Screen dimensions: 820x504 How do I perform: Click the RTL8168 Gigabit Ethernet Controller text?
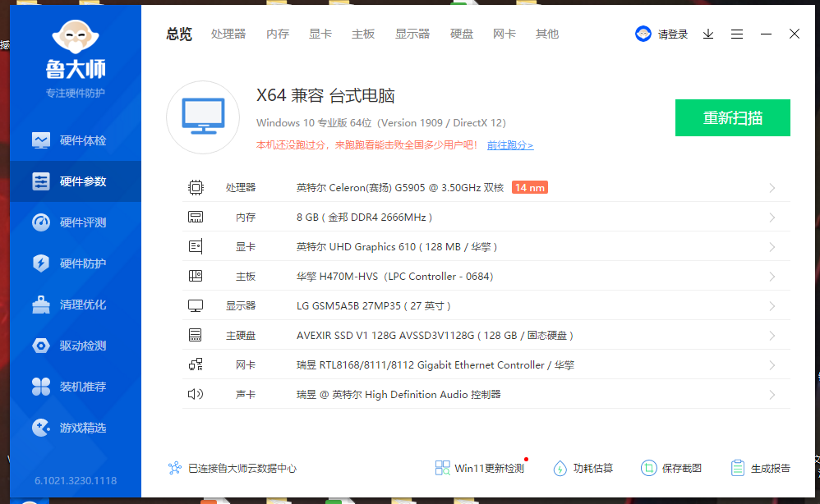coord(435,365)
